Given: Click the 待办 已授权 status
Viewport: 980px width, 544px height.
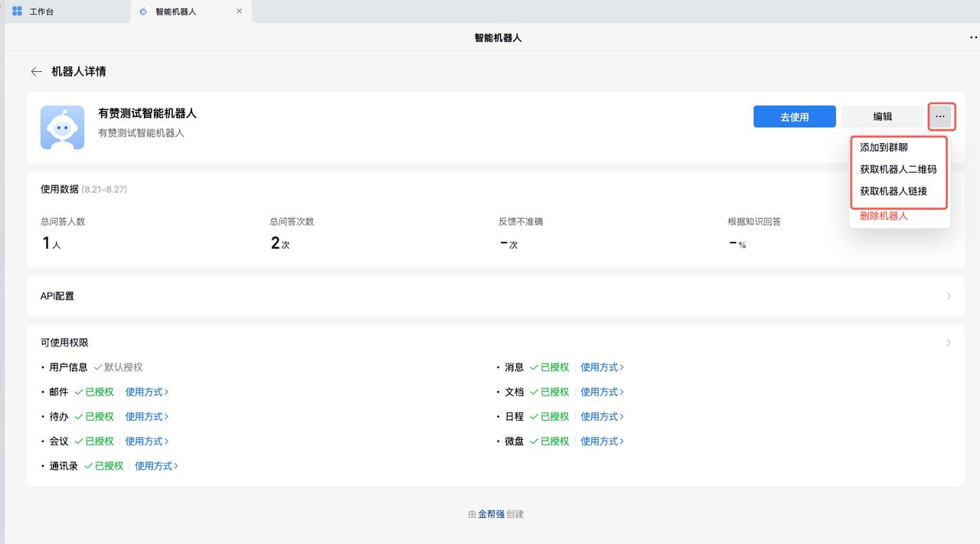Looking at the screenshot, I should coord(94,416).
